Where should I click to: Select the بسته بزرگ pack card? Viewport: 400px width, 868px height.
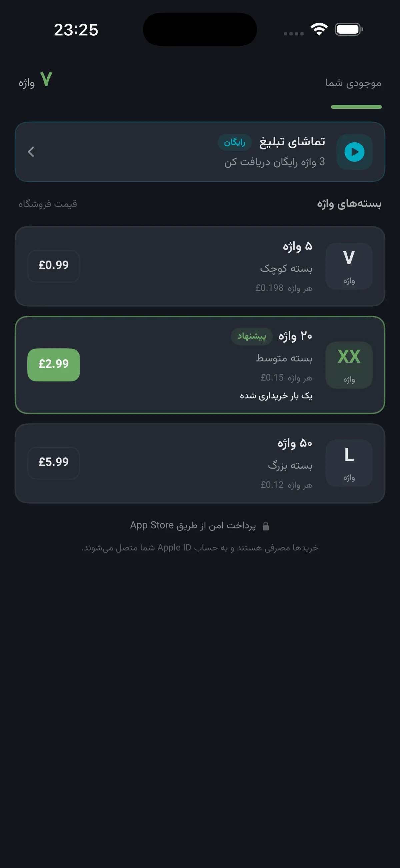(200, 463)
